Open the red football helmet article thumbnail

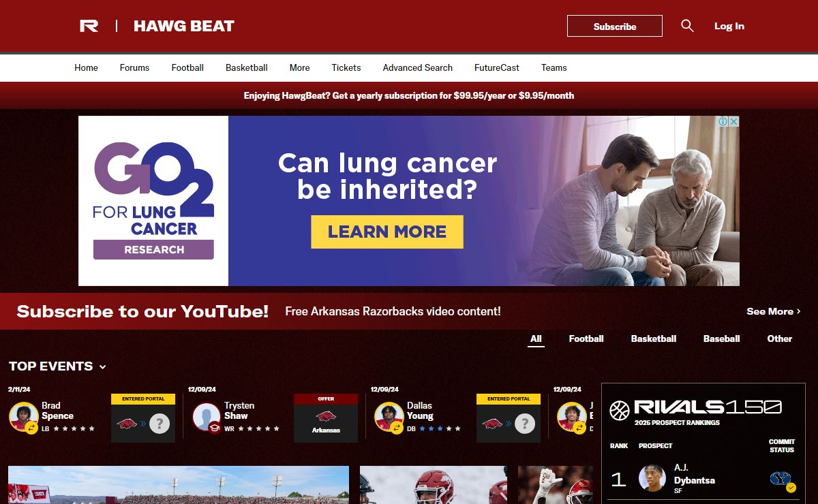coord(434,485)
